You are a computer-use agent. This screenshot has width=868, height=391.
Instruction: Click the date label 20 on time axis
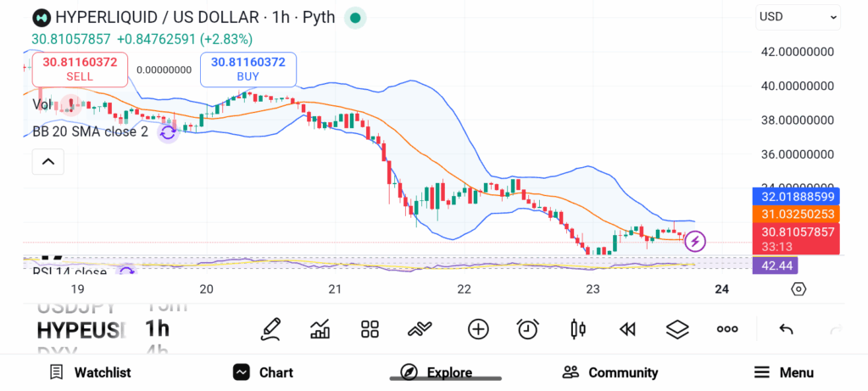click(x=207, y=288)
